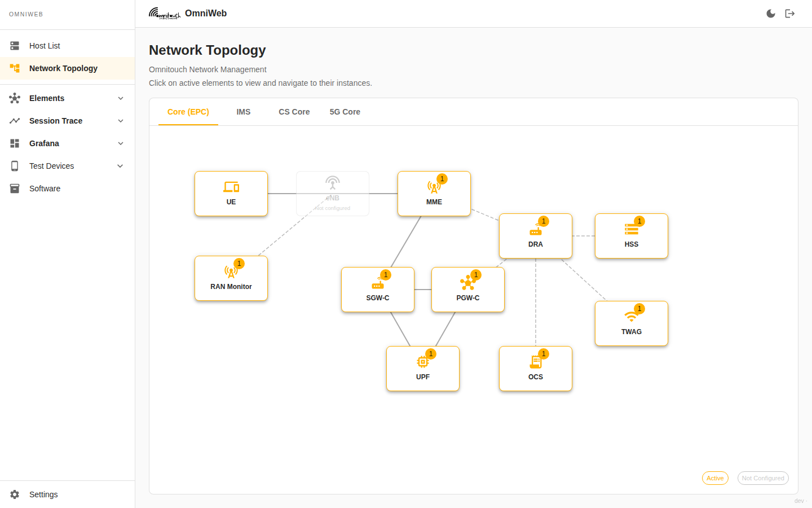Switch to the Core (EPC) tab
The image size is (812, 508).
point(188,112)
